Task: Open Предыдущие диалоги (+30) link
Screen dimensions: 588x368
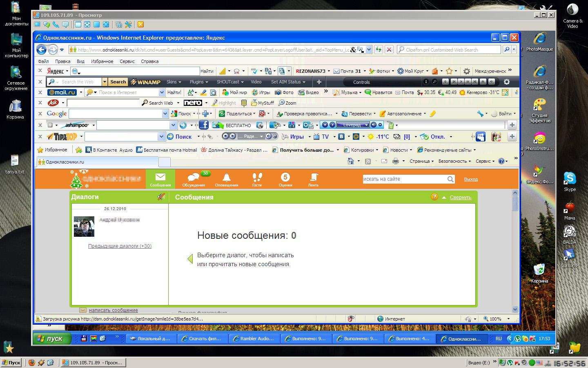Action: pyautogui.click(x=120, y=246)
